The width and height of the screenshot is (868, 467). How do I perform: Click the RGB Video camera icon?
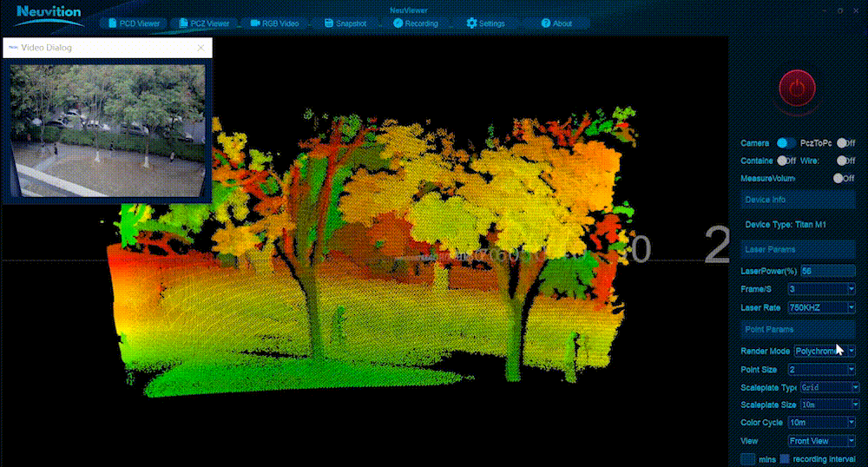pos(254,23)
